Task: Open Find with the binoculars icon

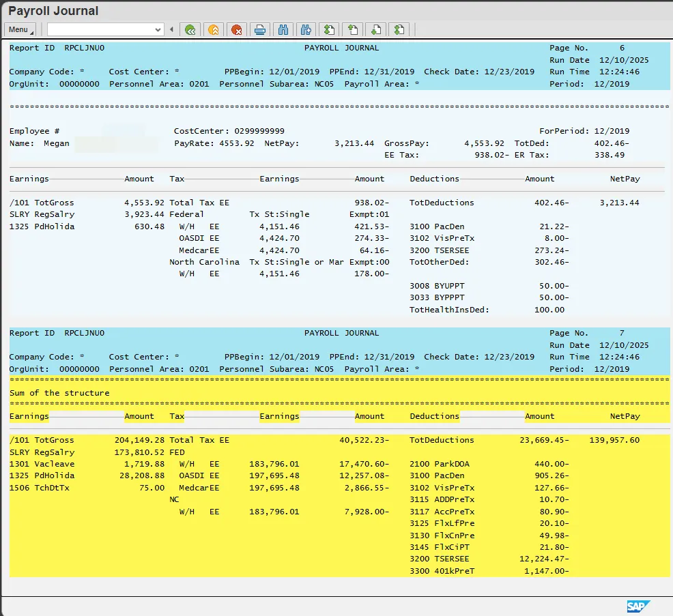Action: 283,29
